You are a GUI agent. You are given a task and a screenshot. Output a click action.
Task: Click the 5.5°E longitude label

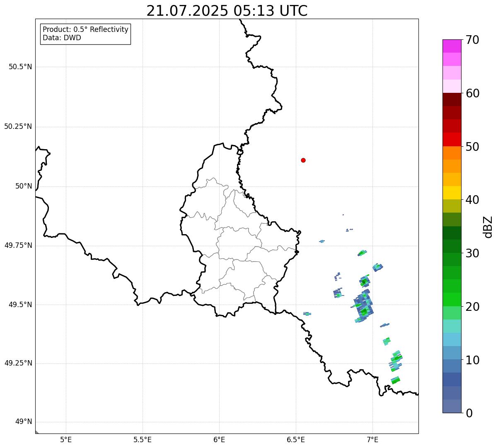(143, 440)
